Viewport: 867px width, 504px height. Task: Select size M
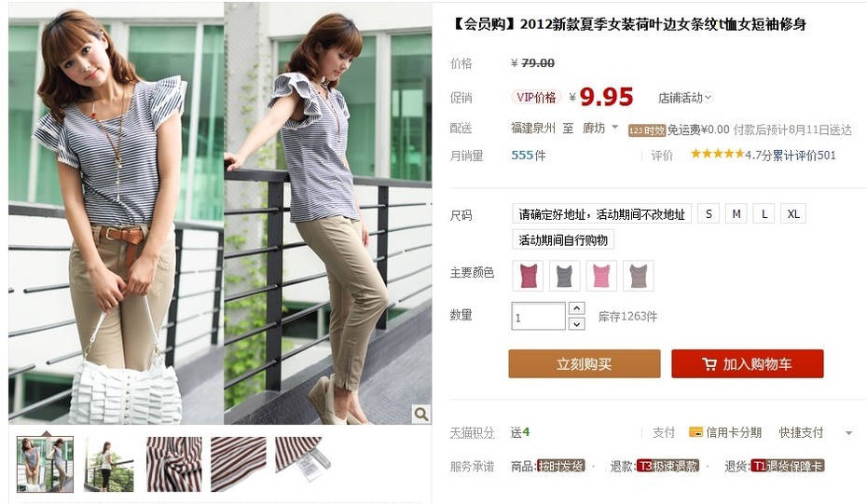click(x=736, y=214)
